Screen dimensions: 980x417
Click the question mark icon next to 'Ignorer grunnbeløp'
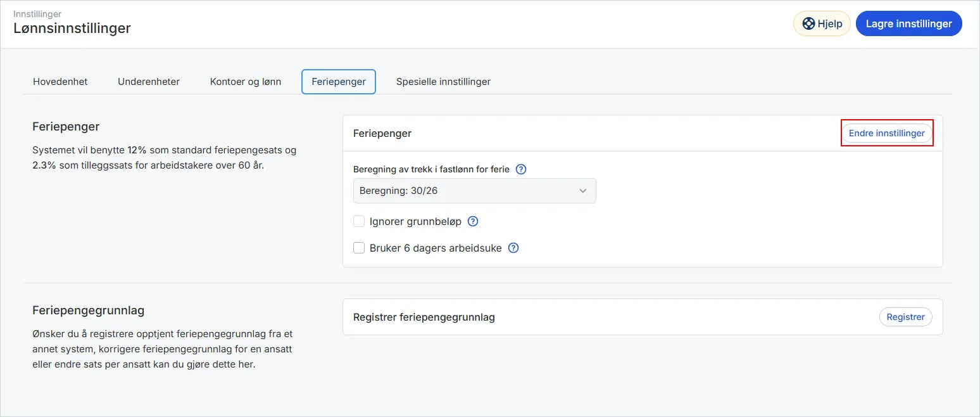(x=472, y=221)
